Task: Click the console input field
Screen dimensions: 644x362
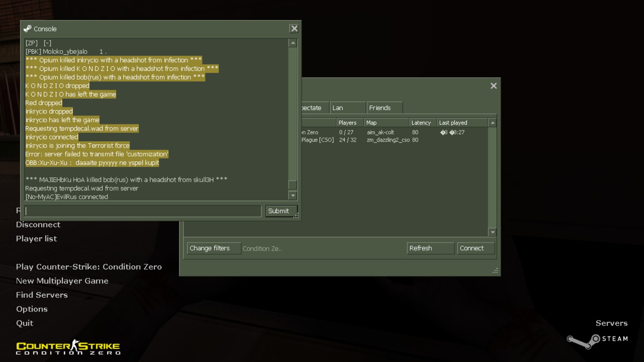Action: [x=143, y=211]
